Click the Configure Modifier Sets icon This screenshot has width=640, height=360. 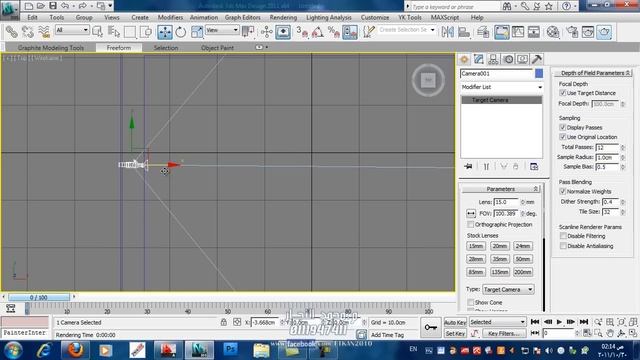(x=534, y=167)
